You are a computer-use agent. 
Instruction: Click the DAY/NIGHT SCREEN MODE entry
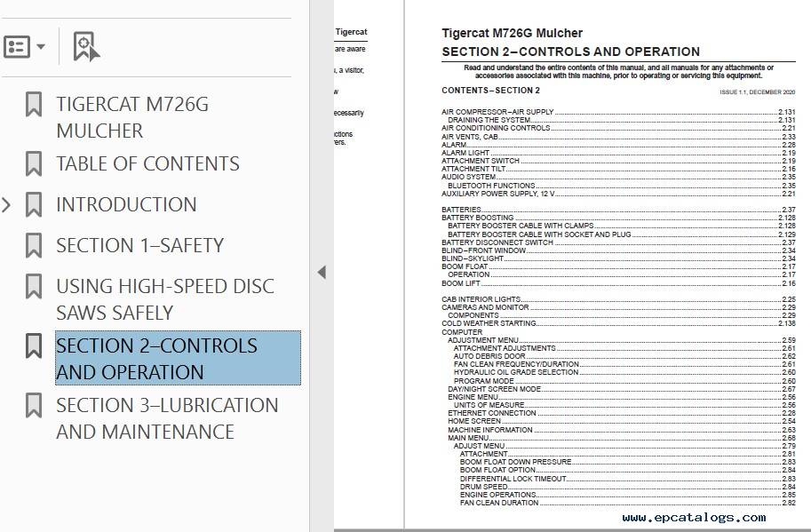pos(622,389)
